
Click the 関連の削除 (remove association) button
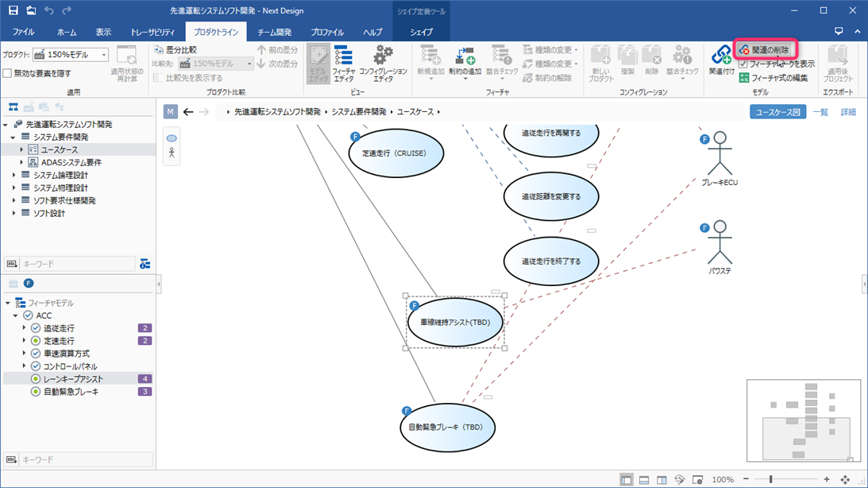[x=764, y=50]
